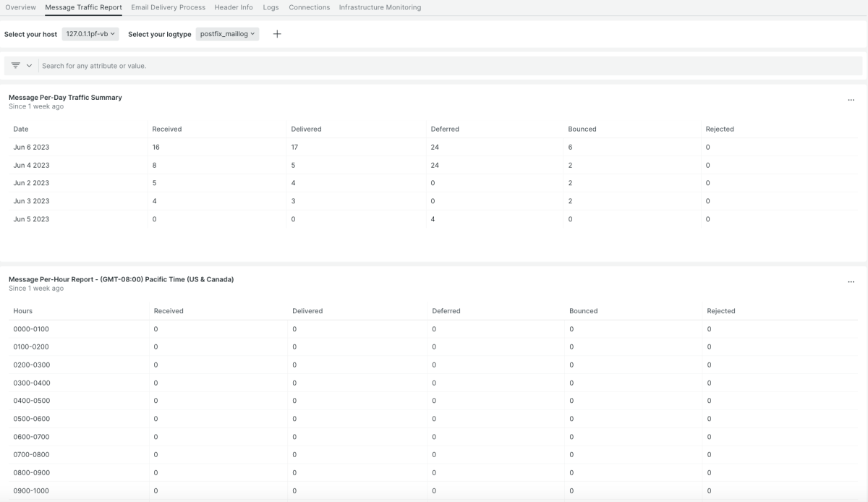Screen dimensions: 868x502
Task: Click the plus icon to add a filter
Action: pos(277,34)
